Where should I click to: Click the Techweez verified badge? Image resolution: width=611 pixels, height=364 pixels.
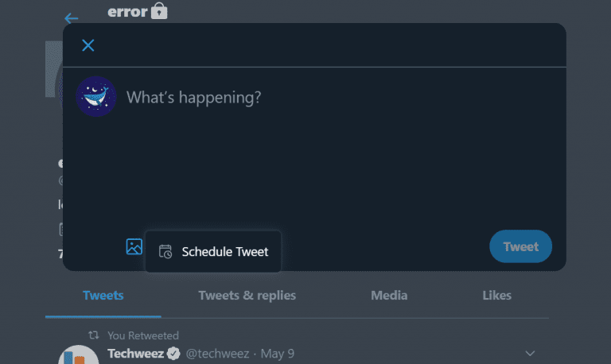pyautogui.click(x=173, y=354)
